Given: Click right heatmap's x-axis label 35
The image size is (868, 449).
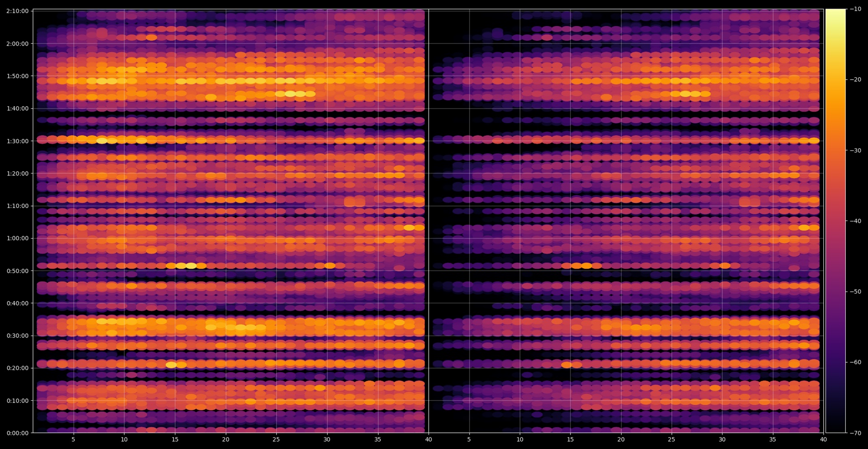Looking at the screenshot, I should coord(773,439).
